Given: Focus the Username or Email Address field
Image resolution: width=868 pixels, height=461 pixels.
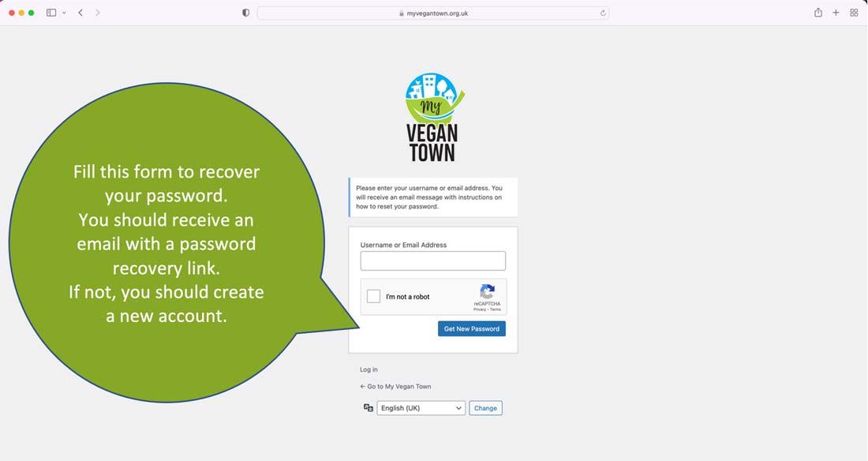Looking at the screenshot, I should click(x=432, y=261).
